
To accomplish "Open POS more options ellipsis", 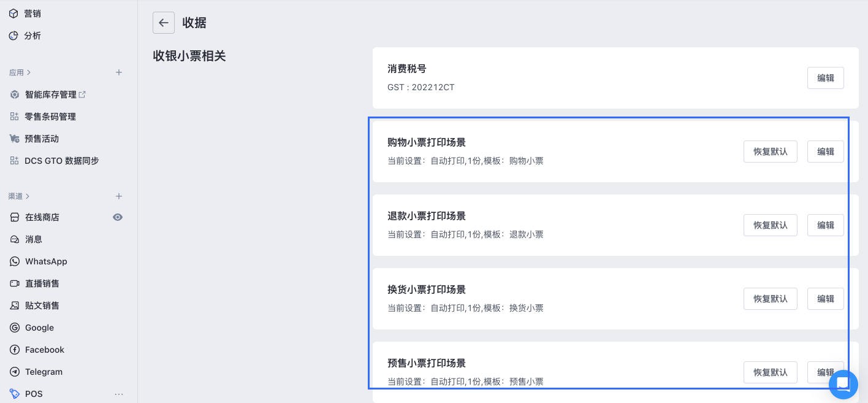I will 119,394.
